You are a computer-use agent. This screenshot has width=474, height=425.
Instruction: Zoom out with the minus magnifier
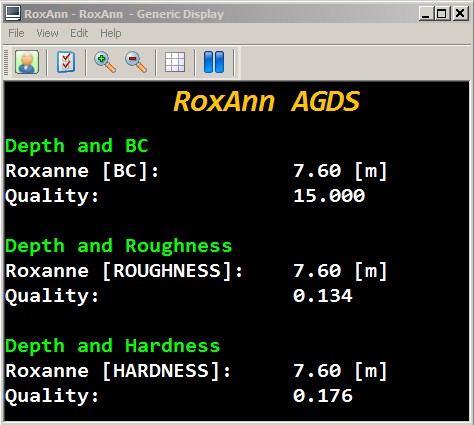(136, 62)
